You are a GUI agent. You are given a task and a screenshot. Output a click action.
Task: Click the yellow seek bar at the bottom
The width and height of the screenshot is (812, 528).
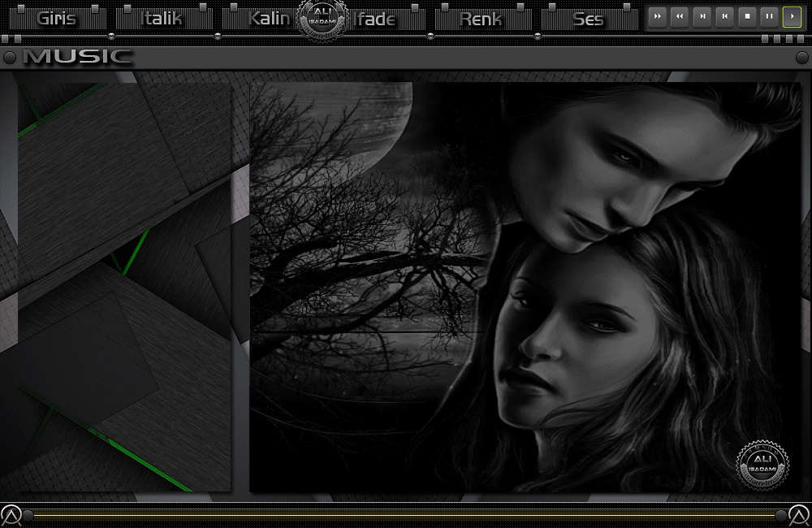406,513
